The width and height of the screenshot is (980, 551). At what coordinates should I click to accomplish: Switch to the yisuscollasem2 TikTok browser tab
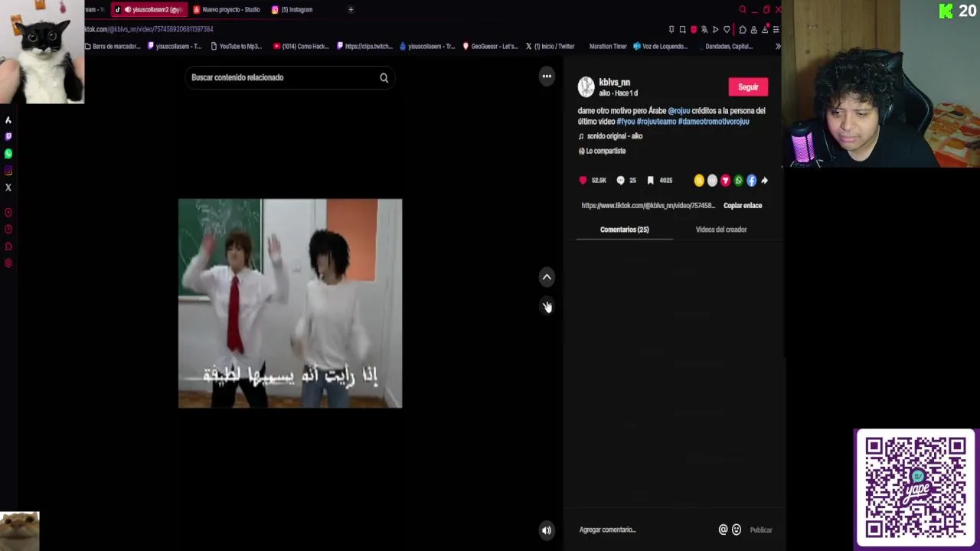click(149, 9)
